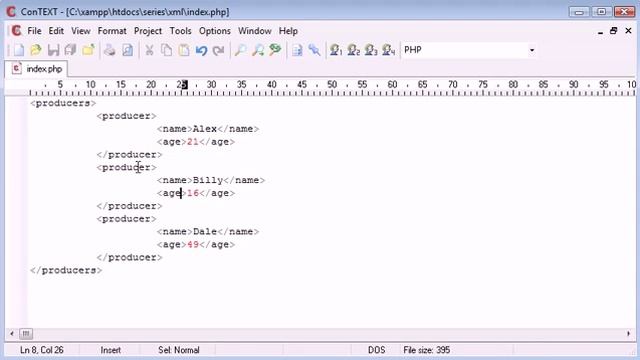Click the Redo arrow icon
This screenshot has height=360, width=640.
click(219, 50)
